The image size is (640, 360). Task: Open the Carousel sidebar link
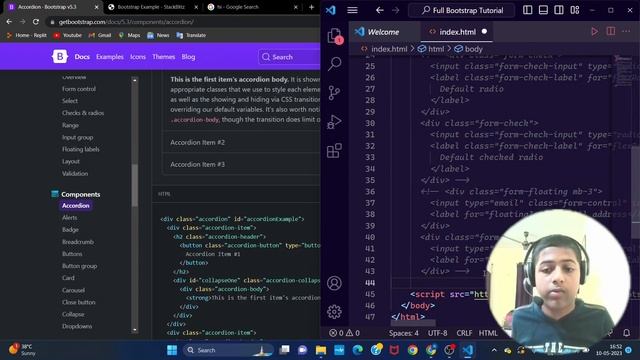73,290
